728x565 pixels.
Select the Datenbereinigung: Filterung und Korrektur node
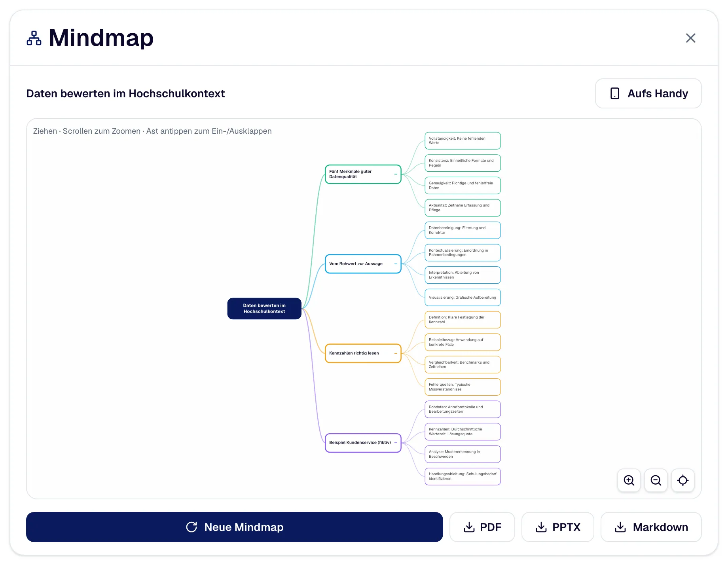pyautogui.click(x=463, y=230)
